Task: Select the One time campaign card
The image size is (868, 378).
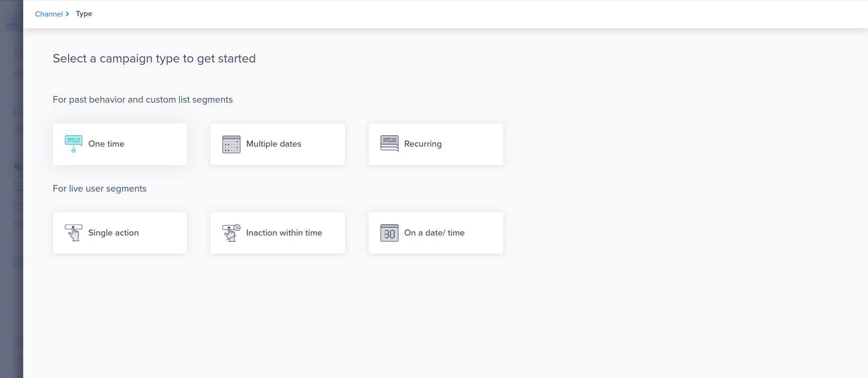Action: point(120,144)
